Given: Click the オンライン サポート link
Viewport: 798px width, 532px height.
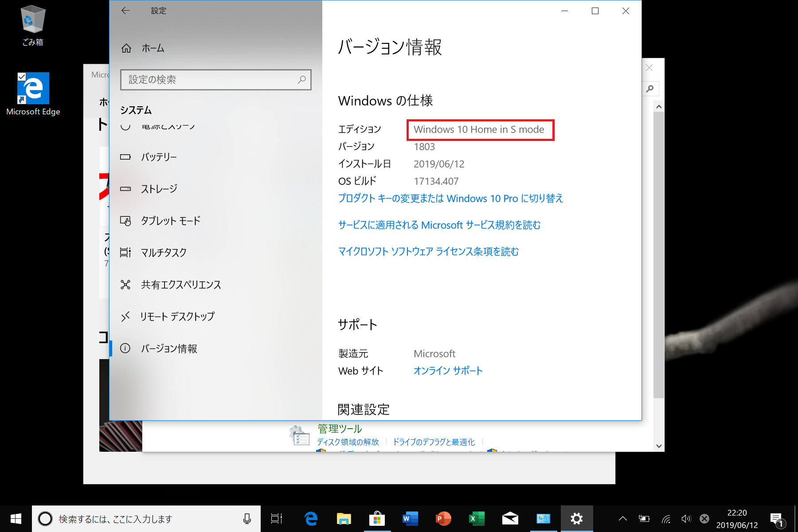Looking at the screenshot, I should point(448,371).
